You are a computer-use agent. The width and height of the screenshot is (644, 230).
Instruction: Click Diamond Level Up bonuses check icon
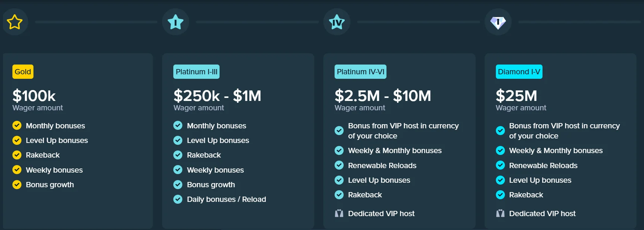[500, 180]
